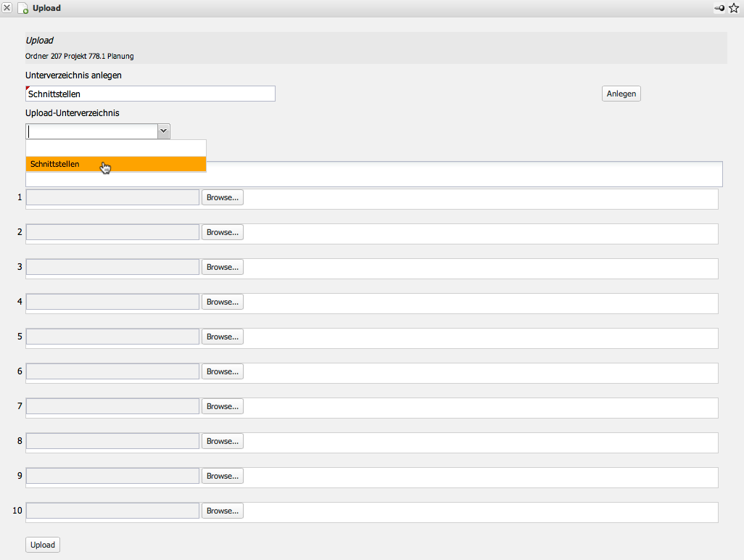Browse for file in row 8
The width and height of the screenshot is (744, 560).
pos(222,441)
